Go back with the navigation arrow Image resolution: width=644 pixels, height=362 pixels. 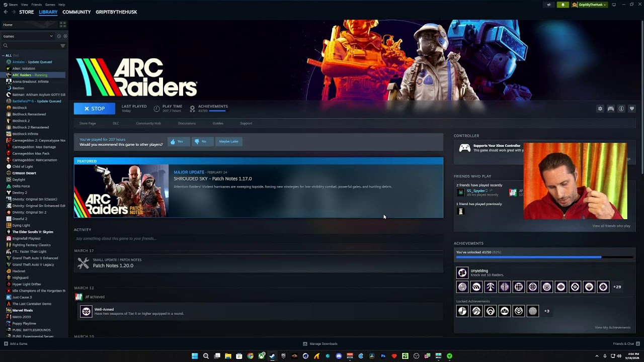6,12
